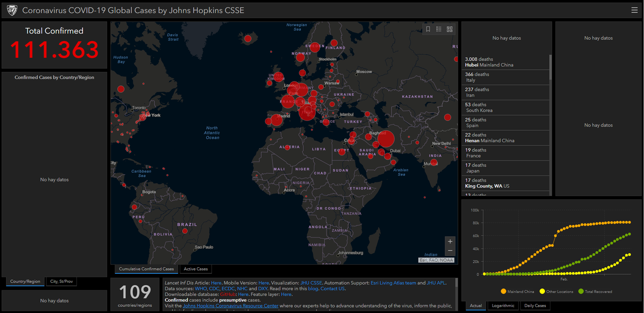Visit Johns Hopkins Coronavirus Resource Center link
Viewport: 644px width, 313px height.
coord(230,305)
